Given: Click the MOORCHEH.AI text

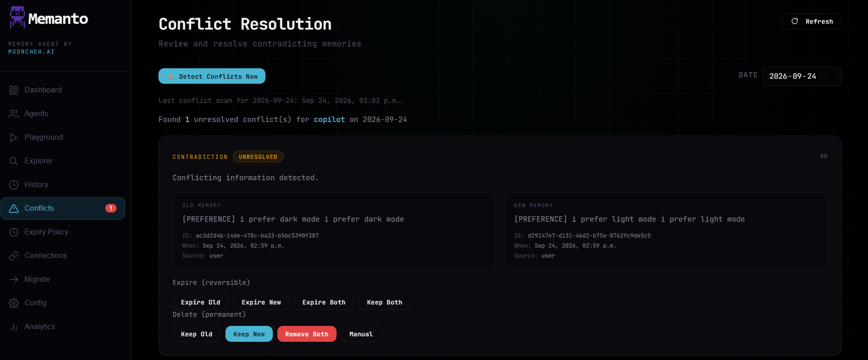Looking at the screenshot, I should tap(31, 52).
